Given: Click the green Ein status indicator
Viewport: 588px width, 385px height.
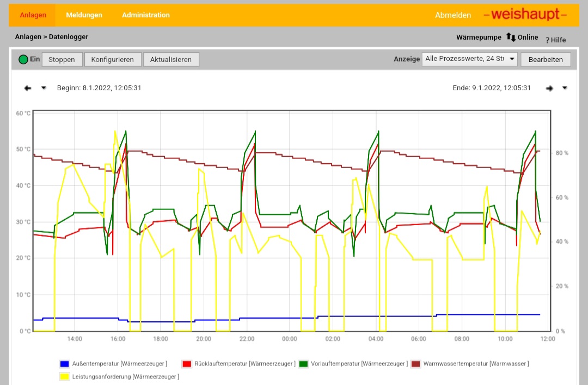Looking at the screenshot, I should coord(23,59).
